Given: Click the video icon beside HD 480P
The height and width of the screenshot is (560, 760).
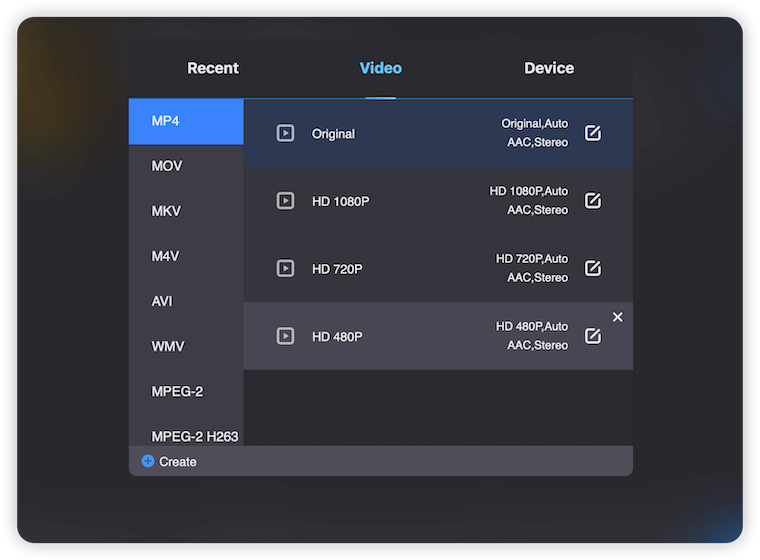Looking at the screenshot, I should pyautogui.click(x=285, y=336).
